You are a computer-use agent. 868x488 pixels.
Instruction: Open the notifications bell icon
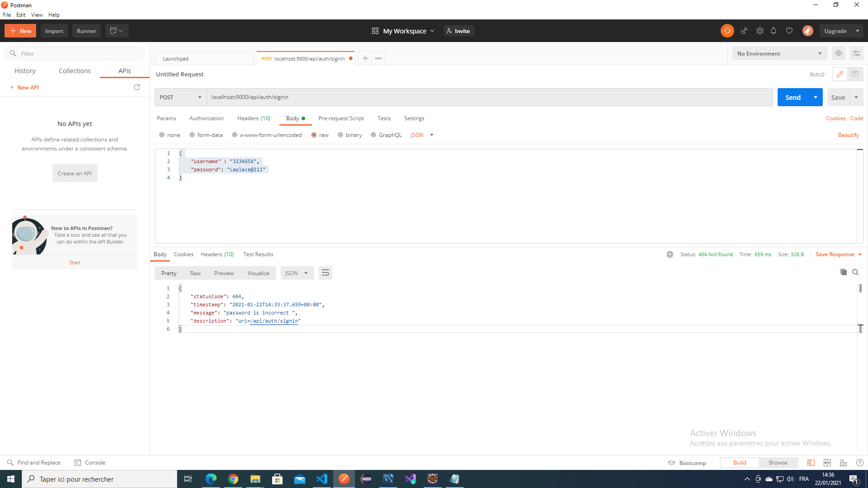point(774,31)
